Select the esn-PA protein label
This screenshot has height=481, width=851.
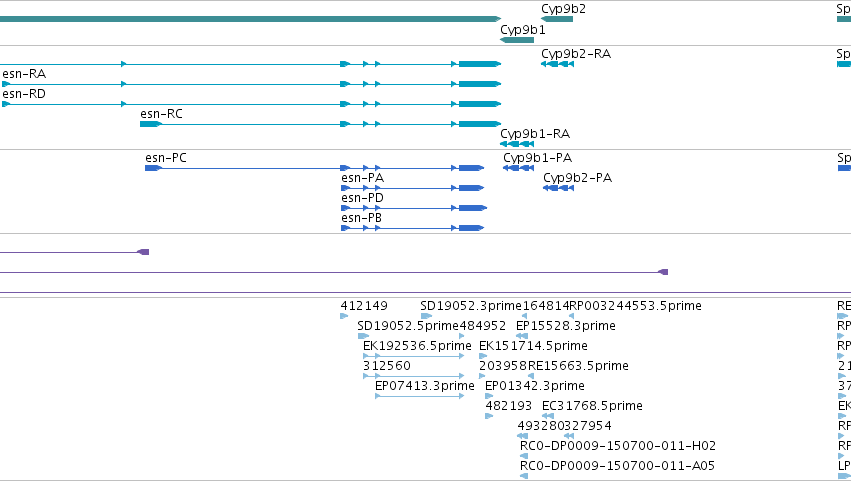pyautogui.click(x=363, y=178)
